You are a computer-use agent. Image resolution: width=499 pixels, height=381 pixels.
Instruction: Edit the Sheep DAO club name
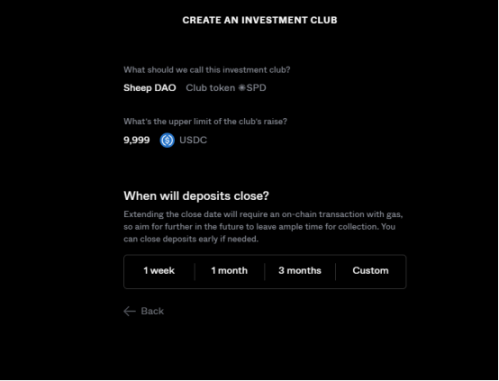pyautogui.click(x=150, y=88)
